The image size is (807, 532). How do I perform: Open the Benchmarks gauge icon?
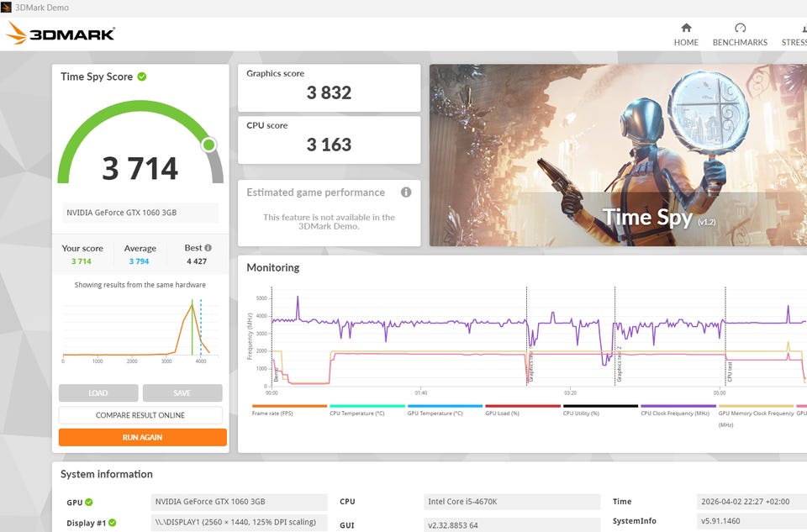pos(740,28)
